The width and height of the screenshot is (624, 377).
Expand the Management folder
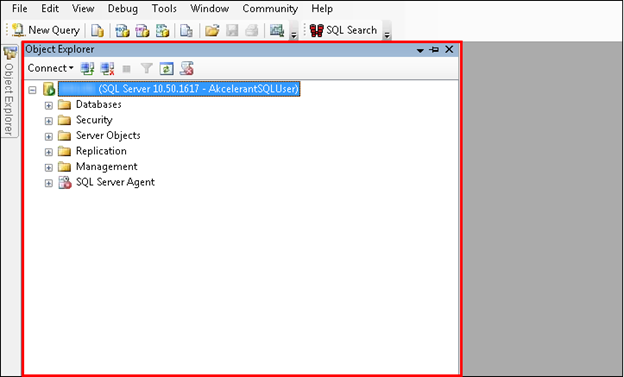[x=49, y=168]
